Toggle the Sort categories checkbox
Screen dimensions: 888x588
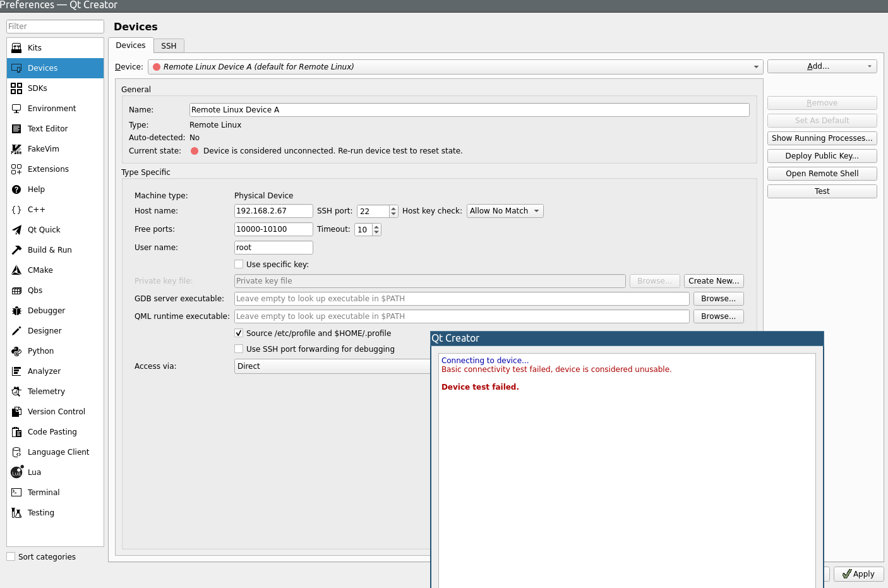point(11,556)
